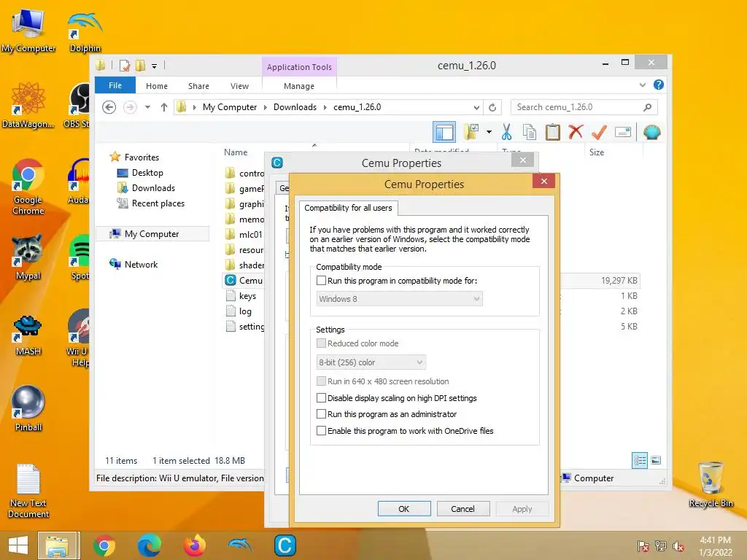Click OK in Cemu Properties dialog
This screenshot has width=747, height=560.
(x=404, y=508)
